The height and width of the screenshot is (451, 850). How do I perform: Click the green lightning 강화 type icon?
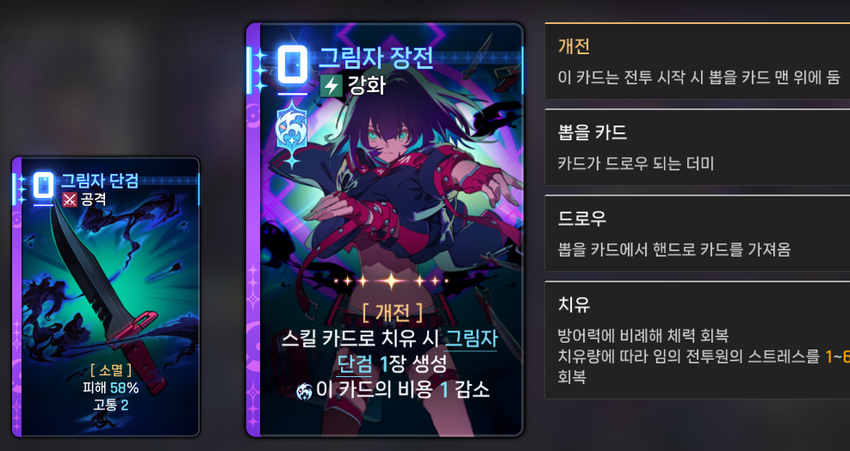tap(331, 86)
